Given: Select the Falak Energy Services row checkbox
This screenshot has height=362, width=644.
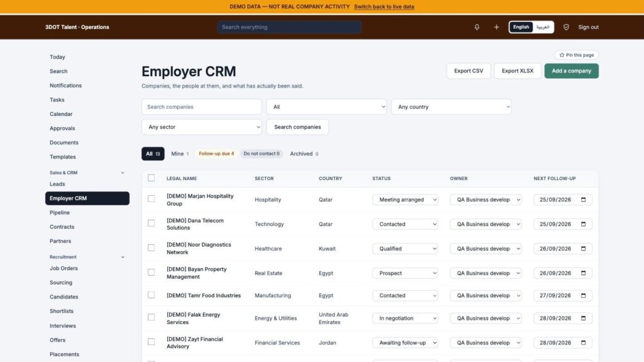Looking at the screenshot, I should point(151,317).
